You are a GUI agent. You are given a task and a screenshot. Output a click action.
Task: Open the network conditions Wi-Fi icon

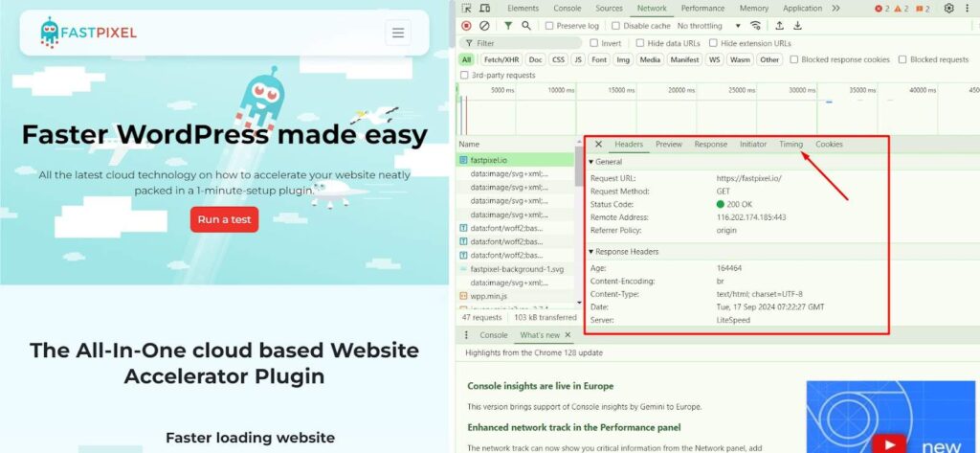click(x=757, y=26)
